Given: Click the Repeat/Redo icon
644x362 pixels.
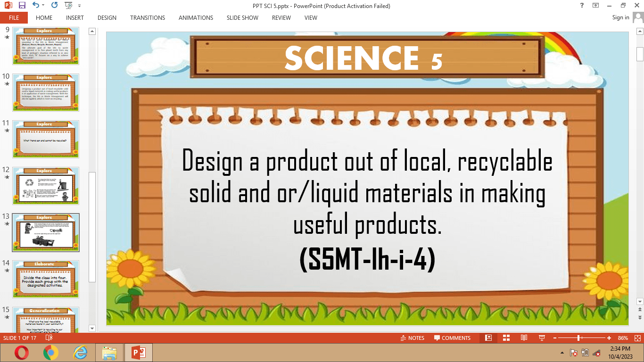Looking at the screenshot, I should click(55, 5).
